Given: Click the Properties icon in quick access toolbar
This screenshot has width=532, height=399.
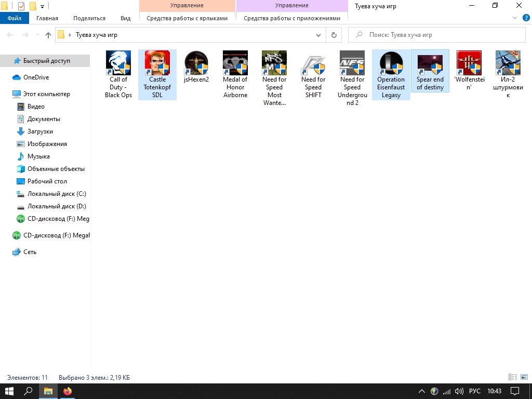Looking at the screenshot, I should pyautogui.click(x=21, y=6).
